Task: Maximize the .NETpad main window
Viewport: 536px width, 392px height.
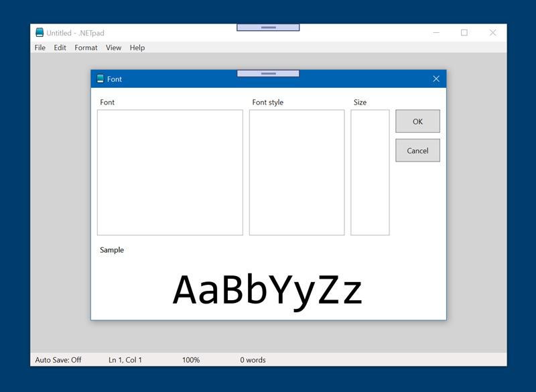Action: [464, 33]
